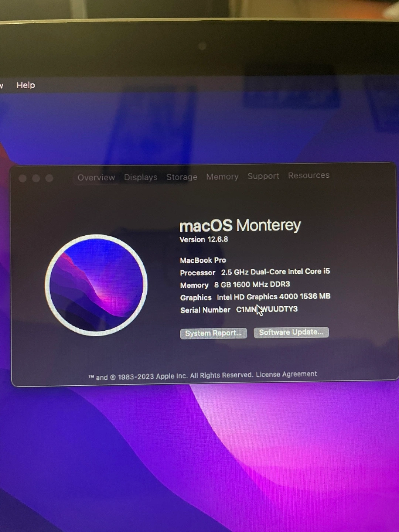Open the Help menu in menu bar

26,85
